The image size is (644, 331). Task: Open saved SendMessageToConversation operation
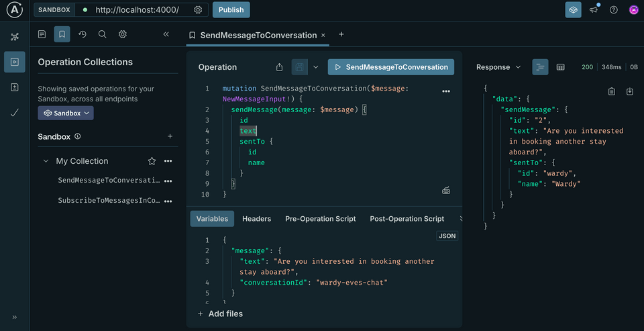tap(109, 180)
